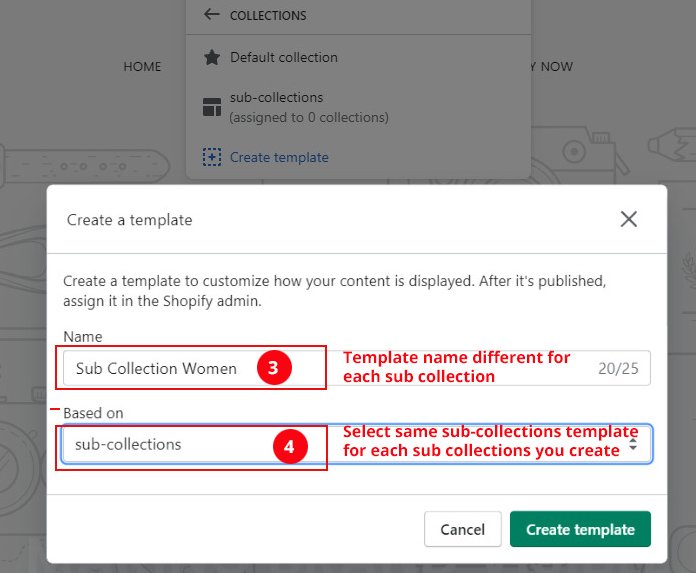
Task: Click the red step 4 badge
Action: pos(289,447)
